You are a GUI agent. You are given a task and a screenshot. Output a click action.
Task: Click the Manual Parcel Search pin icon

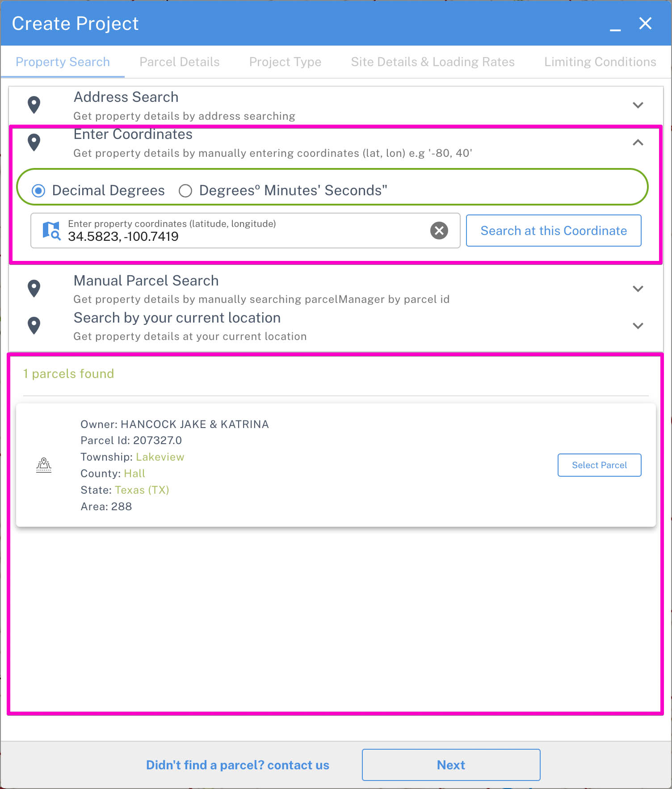click(x=34, y=289)
